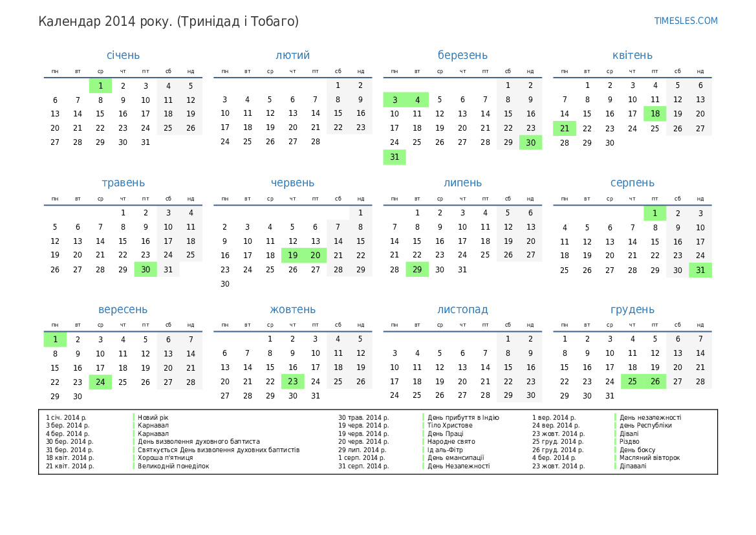Open the 'травень' month heading
756x535 pixels.
[x=123, y=183]
